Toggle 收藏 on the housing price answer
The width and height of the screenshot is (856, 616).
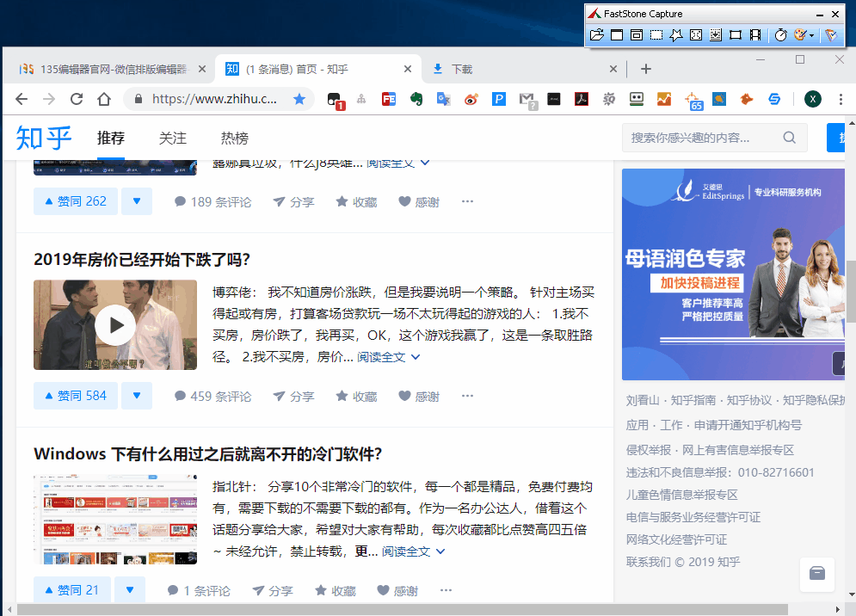click(x=356, y=397)
